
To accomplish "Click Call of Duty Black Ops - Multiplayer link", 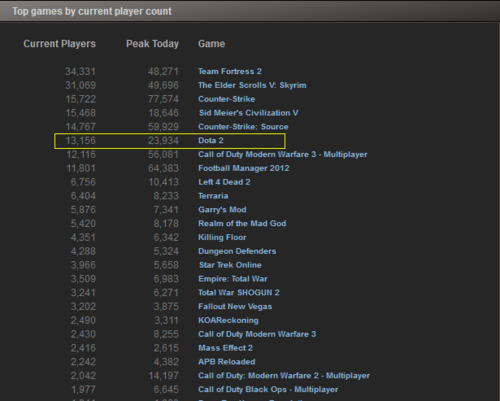I will tap(268, 390).
